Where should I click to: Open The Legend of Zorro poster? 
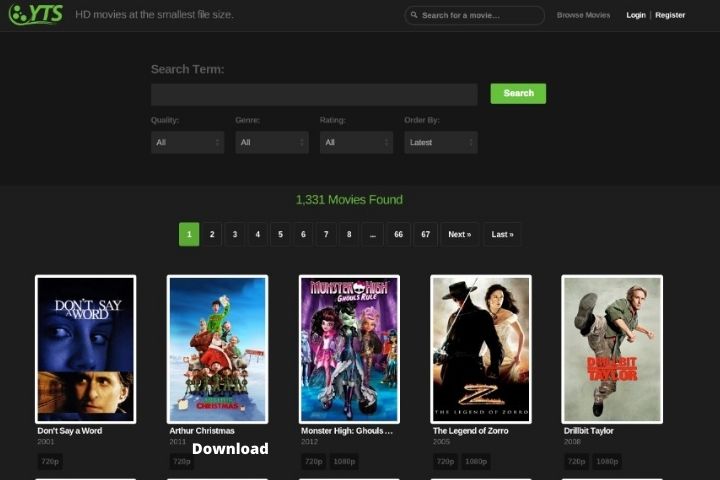481,349
